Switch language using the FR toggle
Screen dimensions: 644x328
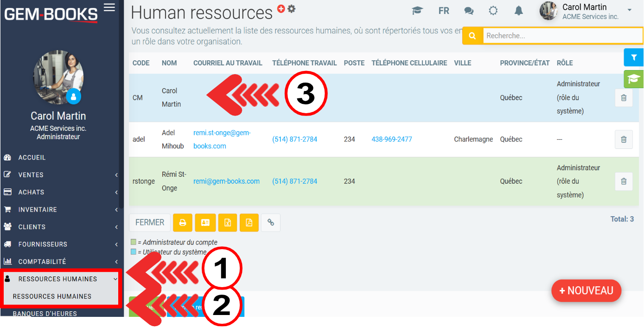pos(444,11)
